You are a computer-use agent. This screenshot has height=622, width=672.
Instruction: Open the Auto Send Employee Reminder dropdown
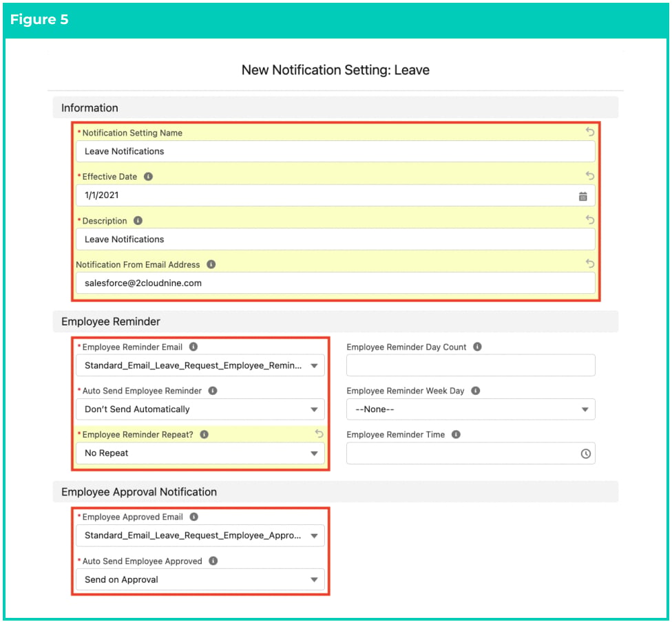(200, 409)
